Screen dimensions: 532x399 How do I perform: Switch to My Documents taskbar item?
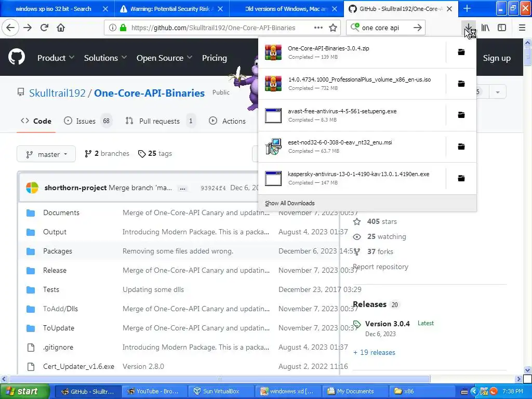(x=355, y=391)
